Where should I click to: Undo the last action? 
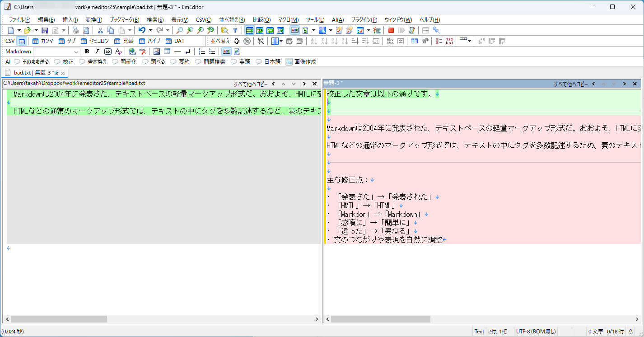142,30
